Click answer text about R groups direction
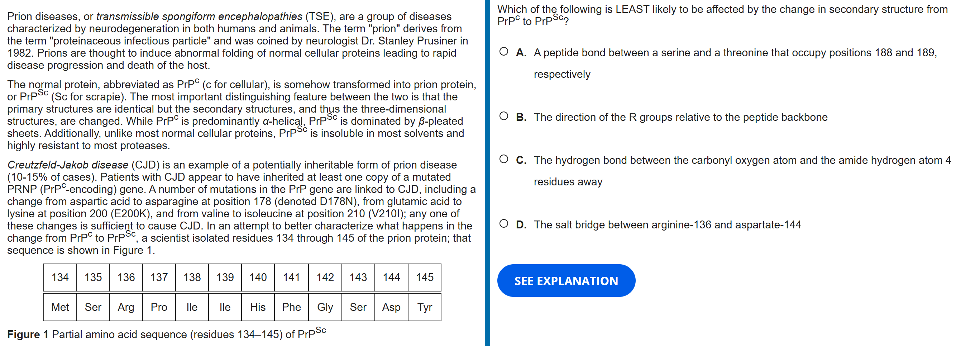 tap(680, 117)
